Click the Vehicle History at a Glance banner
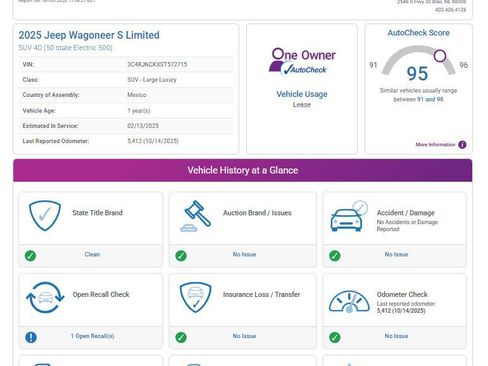The width and height of the screenshot is (488, 366). pyautogui.click(x=243, y=170)
